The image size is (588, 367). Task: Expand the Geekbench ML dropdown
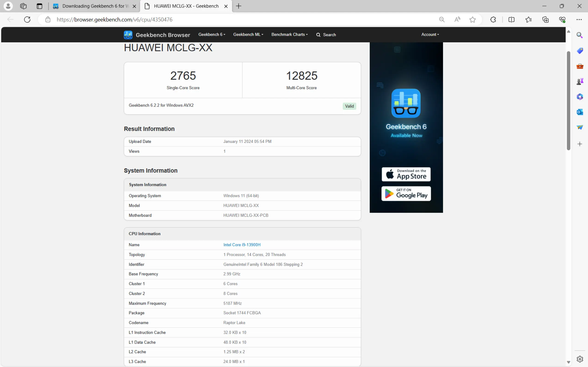coord(248,34)
